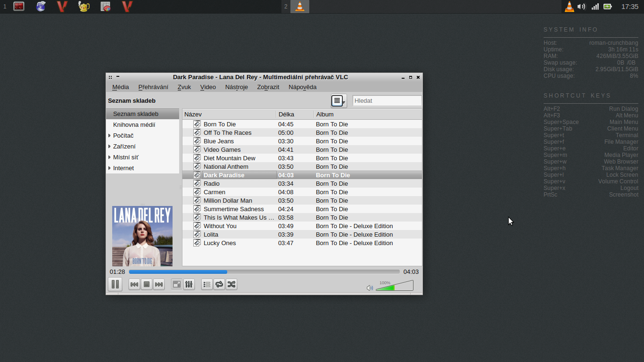The image size is (644, 362).
Task: Expand the Místní síť tree node arrow
Action: point(109,157)
